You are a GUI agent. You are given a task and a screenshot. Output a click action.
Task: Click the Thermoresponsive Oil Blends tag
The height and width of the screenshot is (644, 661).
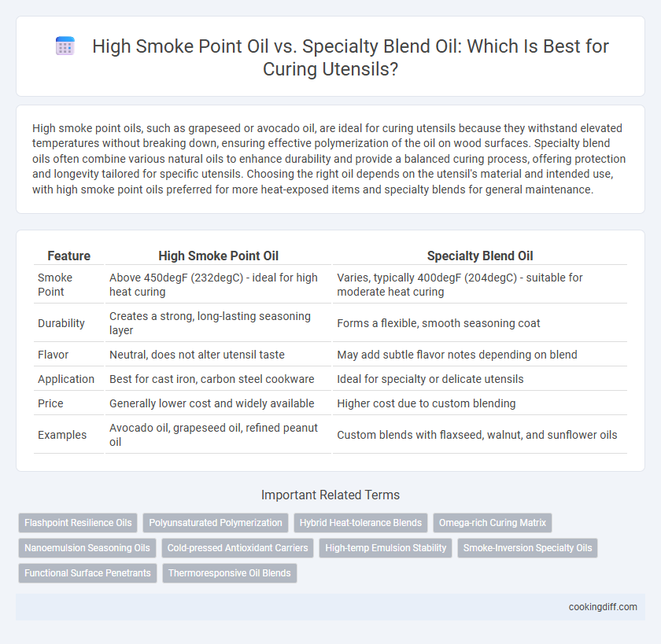[x=230, y=573]
